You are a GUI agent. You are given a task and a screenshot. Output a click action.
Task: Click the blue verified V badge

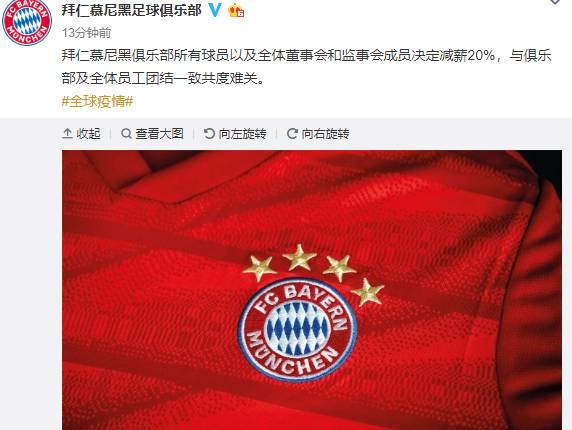pyautogui.click(x=215, y=10)
